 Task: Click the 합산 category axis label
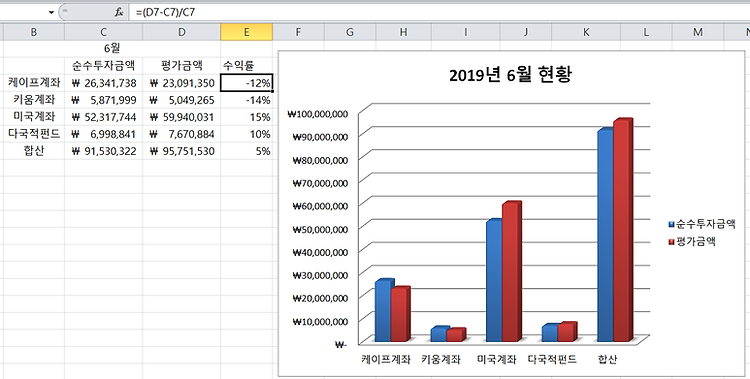(607, 359)
